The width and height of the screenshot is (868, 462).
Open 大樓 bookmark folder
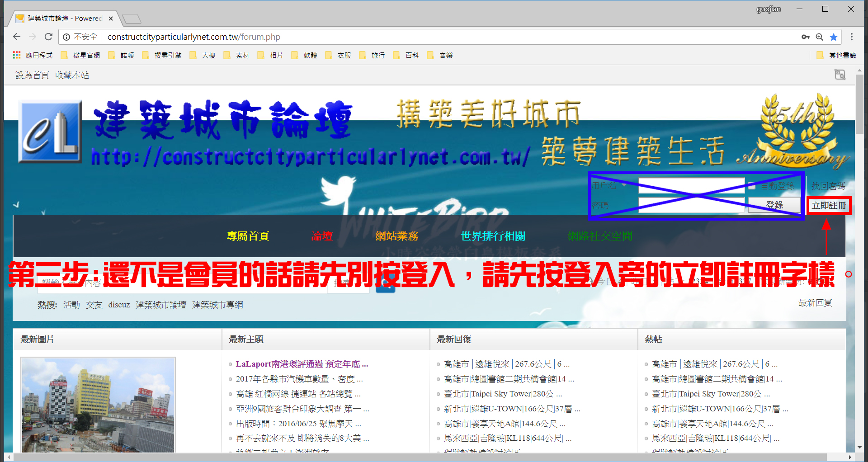203,55
